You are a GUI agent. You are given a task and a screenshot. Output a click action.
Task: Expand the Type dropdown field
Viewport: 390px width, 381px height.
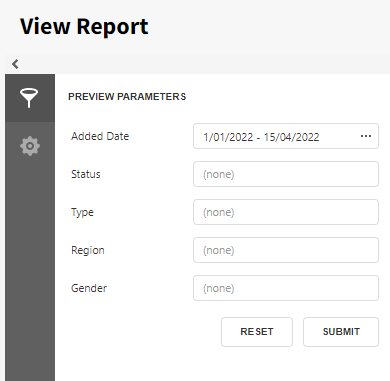click(286, 212)
